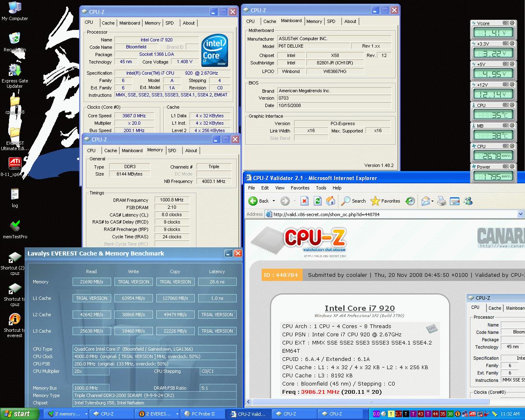Click the L3 Cache Read '25638 MB/s' value
The image size is (525, 420).
[x=92, y=331]
